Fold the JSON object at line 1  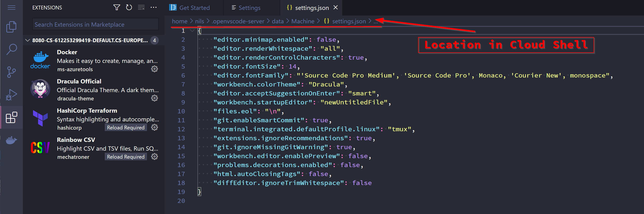coord(192,31)
